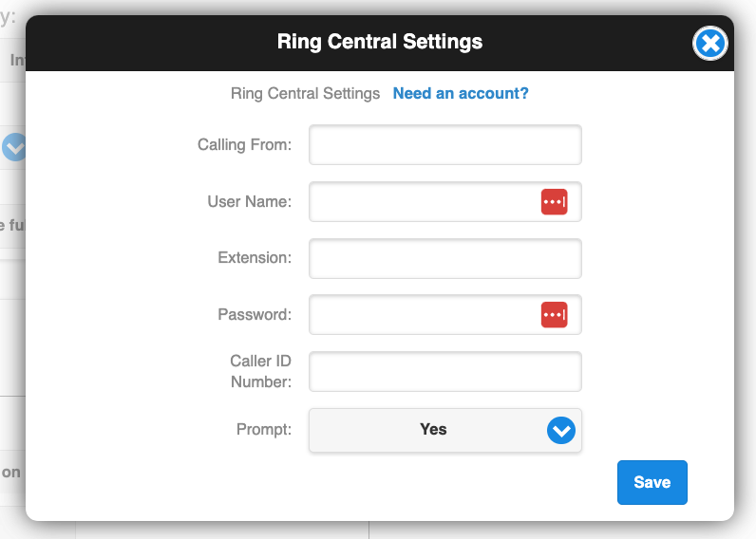Select the Password text box
This screenshot has height=539, width=756.
point(445,314)
